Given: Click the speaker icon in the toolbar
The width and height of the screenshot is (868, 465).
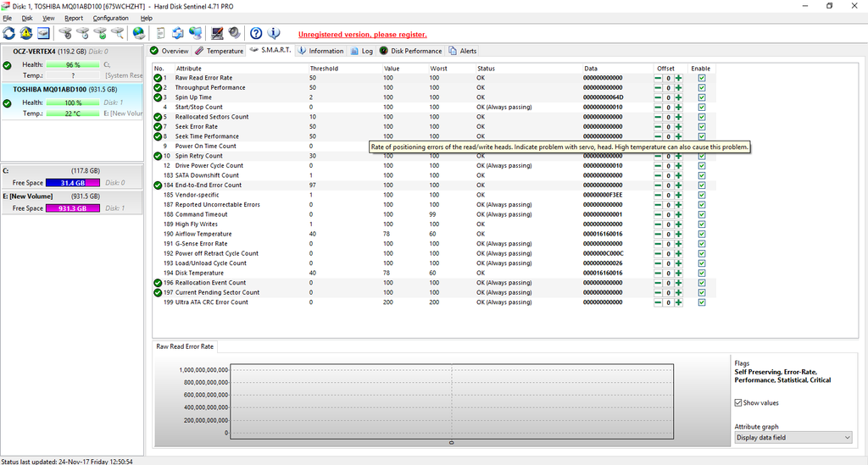Looking at the screenshot, I should click(x=233, y=34).
